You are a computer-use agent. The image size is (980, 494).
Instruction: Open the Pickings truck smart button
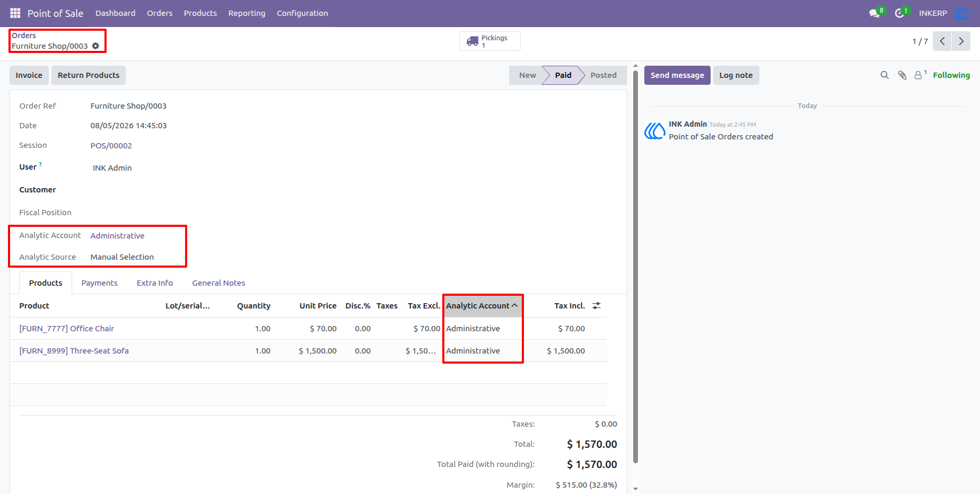point(489,41)
